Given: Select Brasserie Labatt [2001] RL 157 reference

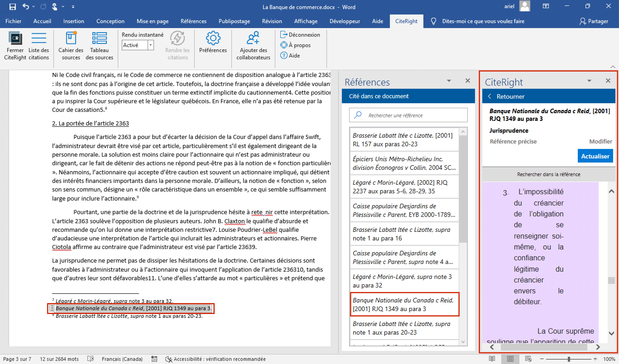Looking at the screenshot, I should [x=404, y=139].
